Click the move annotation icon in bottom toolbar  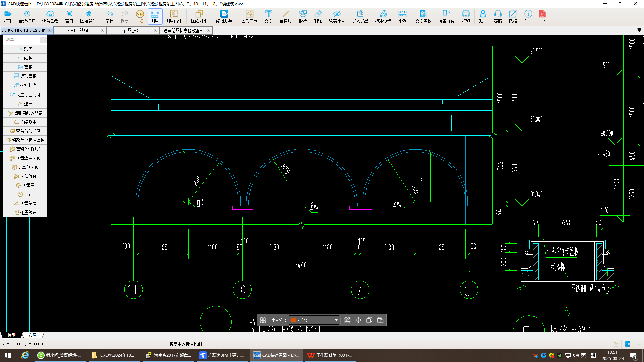pos(358,320)
